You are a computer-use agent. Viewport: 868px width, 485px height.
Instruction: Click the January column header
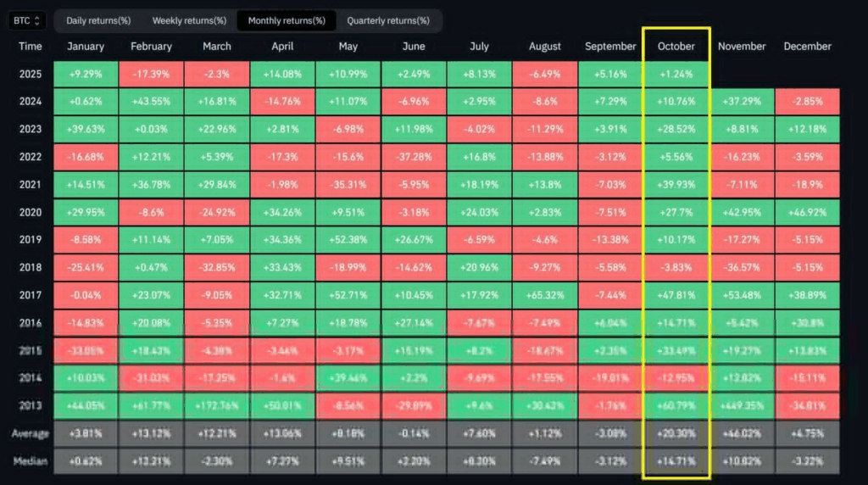86,47
